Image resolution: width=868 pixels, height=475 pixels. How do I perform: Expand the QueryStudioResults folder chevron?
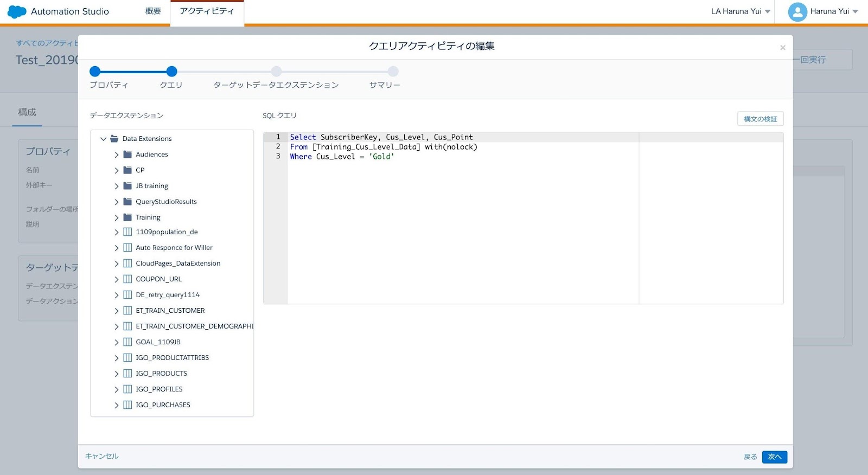pyautogui.click(x=116, y=202)
